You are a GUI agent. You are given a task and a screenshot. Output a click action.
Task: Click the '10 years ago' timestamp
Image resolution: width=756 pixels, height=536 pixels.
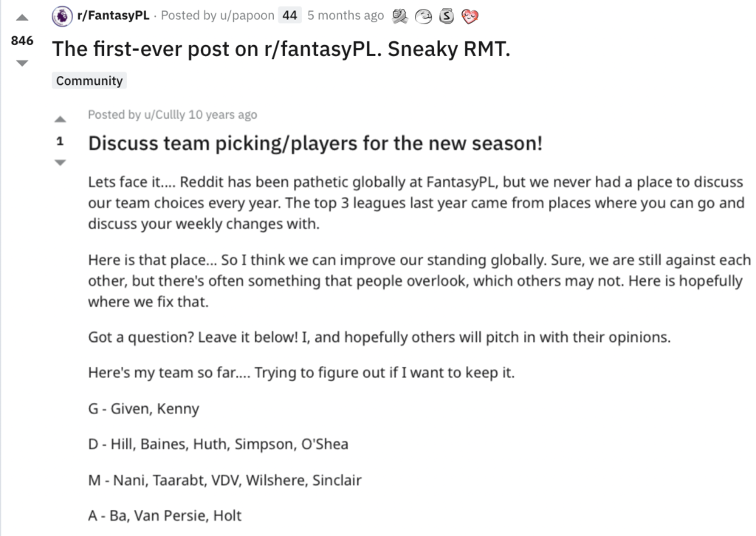point(223,114)
